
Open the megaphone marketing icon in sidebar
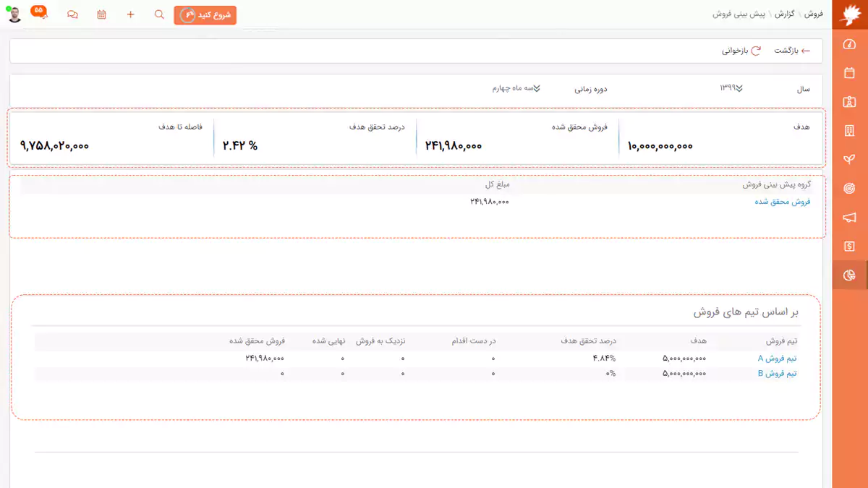pos(850,218)
